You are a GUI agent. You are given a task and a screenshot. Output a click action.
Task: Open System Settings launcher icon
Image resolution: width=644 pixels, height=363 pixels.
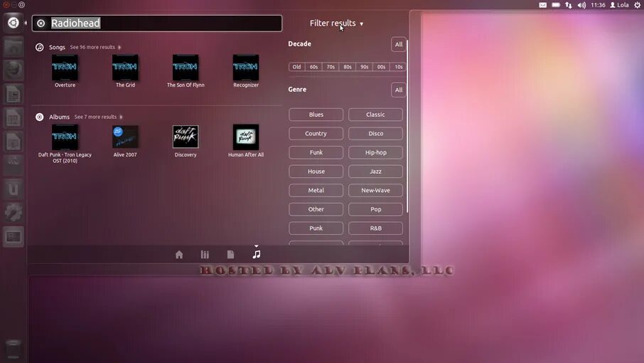click(13, 213)
